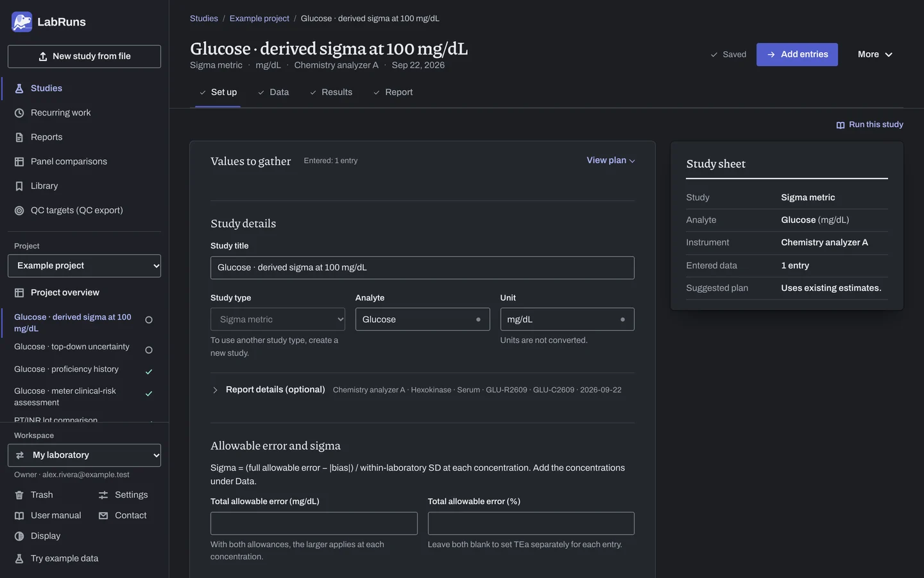Viewport: 924px width, 578px height.
Task: Click the Total allowable error (%) field
Action: (x=531, y=523)
